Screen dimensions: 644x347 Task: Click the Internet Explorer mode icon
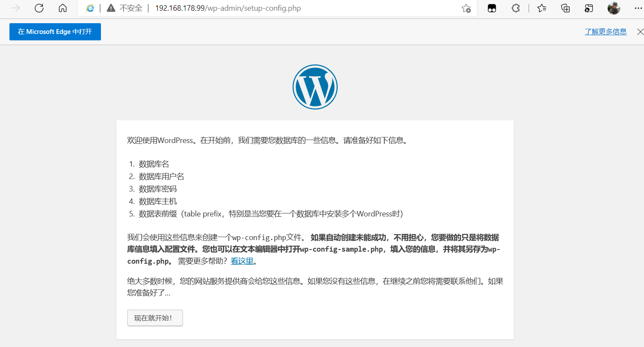(90, 8)
